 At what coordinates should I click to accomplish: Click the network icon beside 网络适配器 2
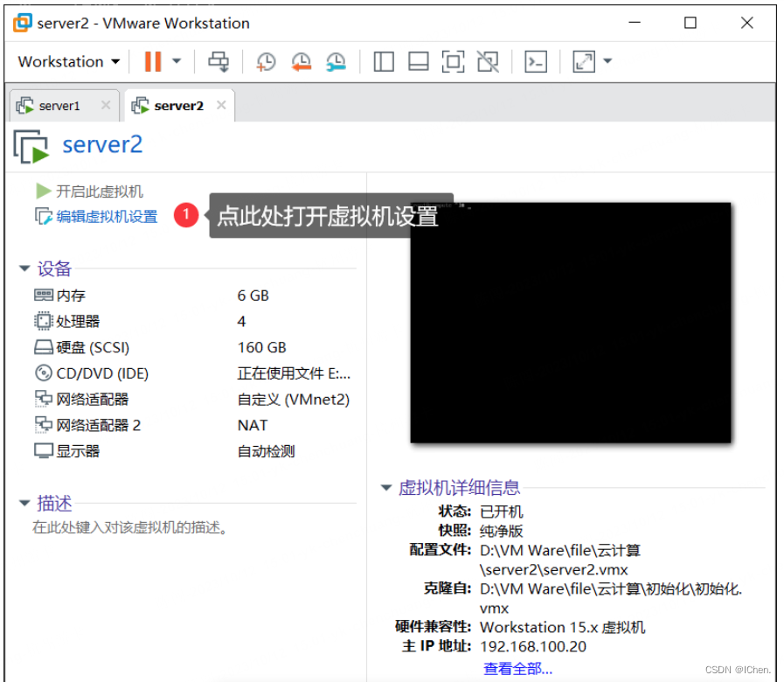44,424
